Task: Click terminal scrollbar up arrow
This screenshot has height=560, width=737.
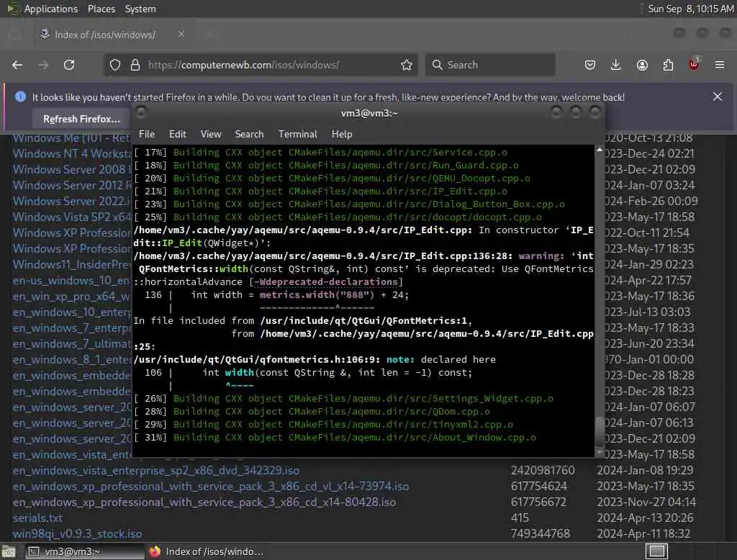Action: pos(600,150)
